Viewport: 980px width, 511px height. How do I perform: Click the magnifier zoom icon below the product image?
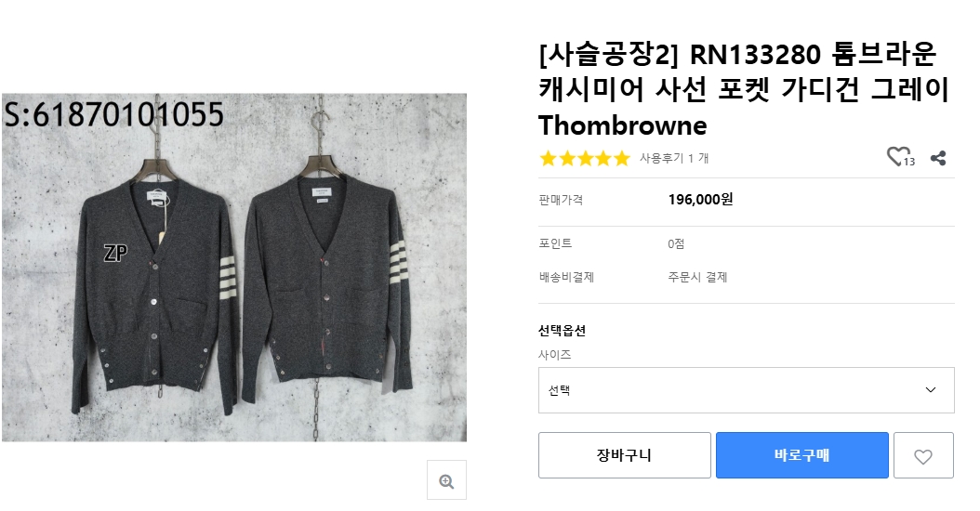click(446, 480)
